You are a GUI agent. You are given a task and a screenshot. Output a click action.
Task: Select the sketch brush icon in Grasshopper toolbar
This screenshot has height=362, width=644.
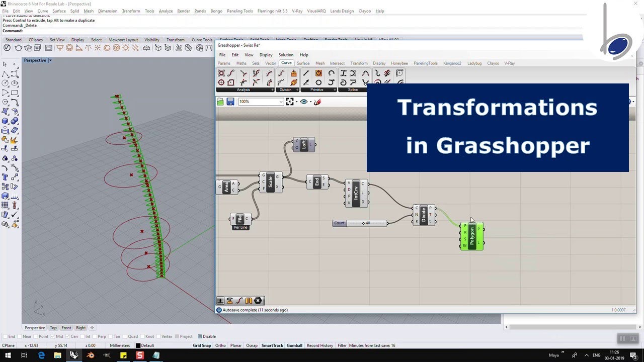pyautogui.click(x=317, y=102)
